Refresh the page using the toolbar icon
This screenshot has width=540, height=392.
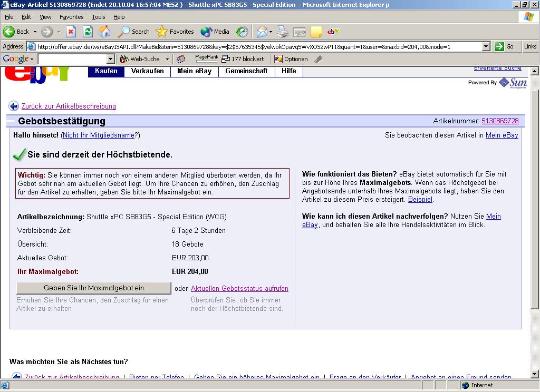pos(88,32)
